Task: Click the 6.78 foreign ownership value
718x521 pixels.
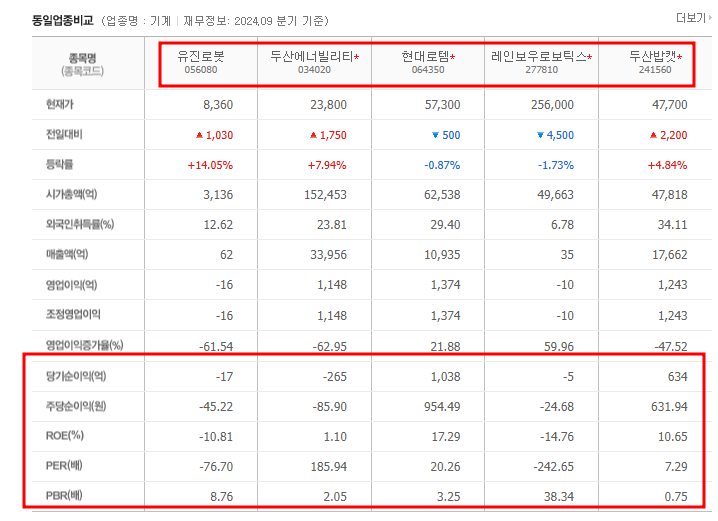Action: point(562,225)
